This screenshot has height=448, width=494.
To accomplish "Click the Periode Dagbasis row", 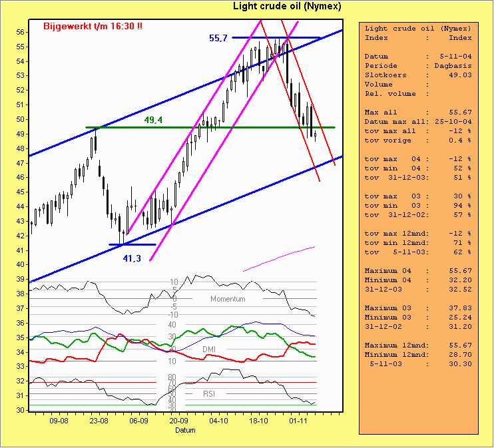I will (x=418, y=66).
